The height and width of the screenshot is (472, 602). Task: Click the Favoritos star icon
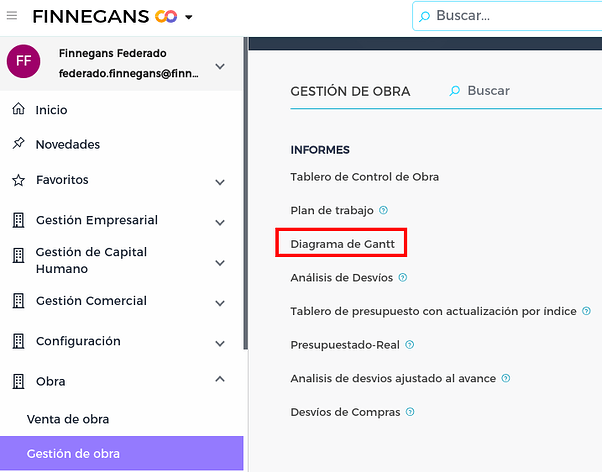(17, 181)
